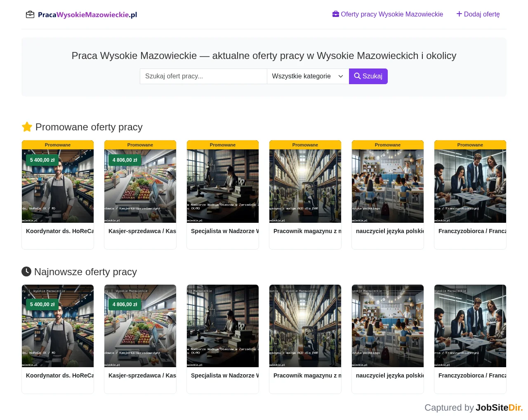Image resolution: width=528 pixels, height=420 pixels.
Task: Click promoted Kasjer-sprzedawca title text
Action: click(x=142, y=231)
